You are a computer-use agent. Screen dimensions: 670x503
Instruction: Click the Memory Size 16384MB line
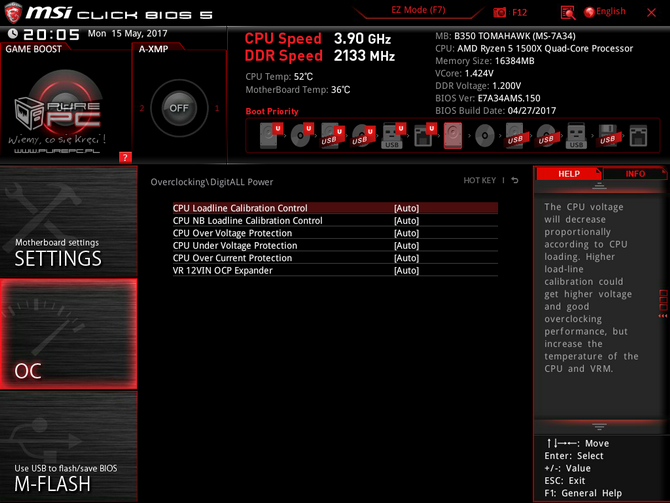(485, 61)
